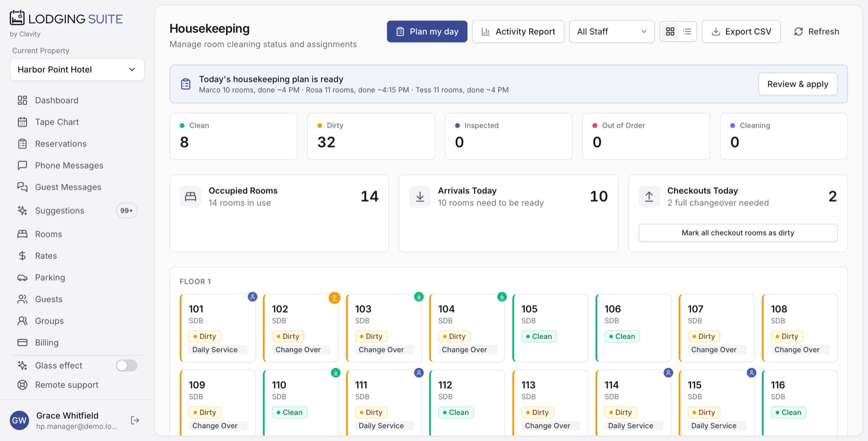Screen dimensions: 868x441
Task: Expand the Harbor Point Hotel property dropdown
Action: click(77, 70)
